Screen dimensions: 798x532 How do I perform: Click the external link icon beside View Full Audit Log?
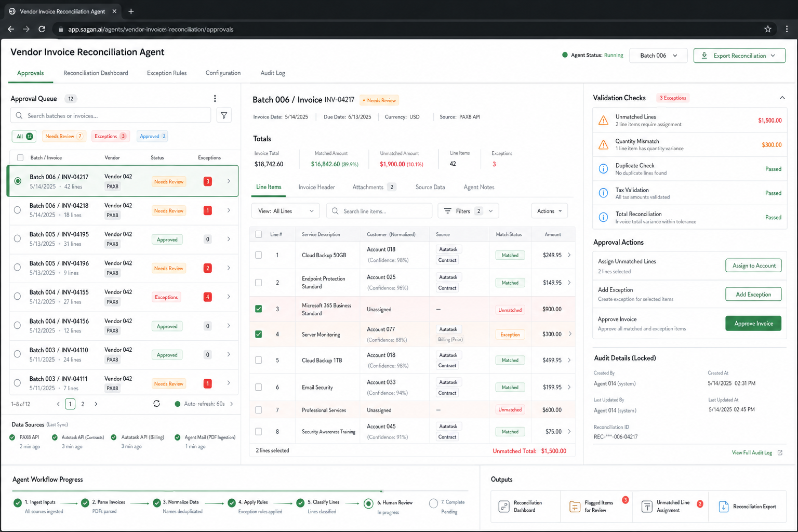(x=780, y=453)
